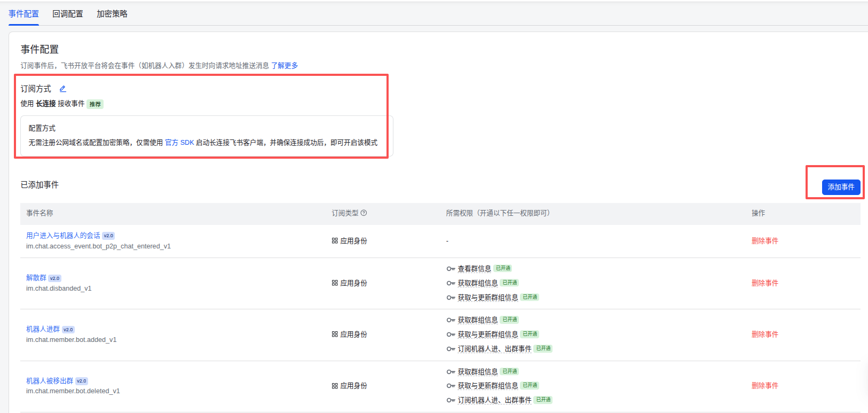Image resolution: width=868 pixels, height=413 pixels.
Task: Click the v2.0 badge beside 机器人进群
Action: 68,330
